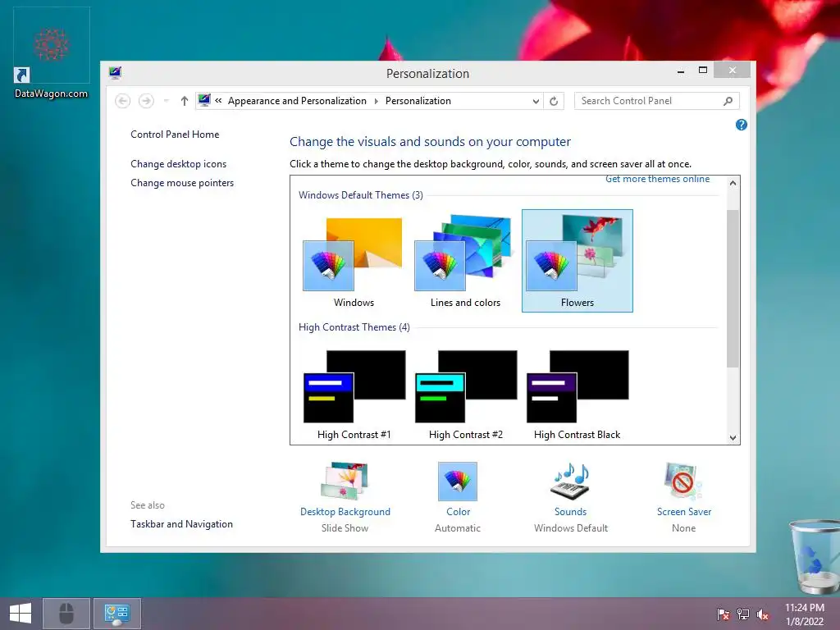Expand the arrow after Appearance and Personalization

point(376,101)
